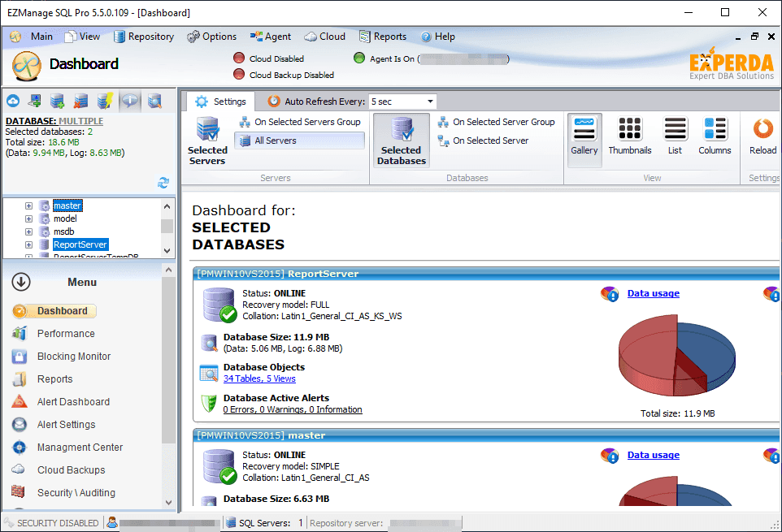Viewport: 782px width, 532px height.
Task: Select On Selected Server Group for databases
Action: [496, 122]
